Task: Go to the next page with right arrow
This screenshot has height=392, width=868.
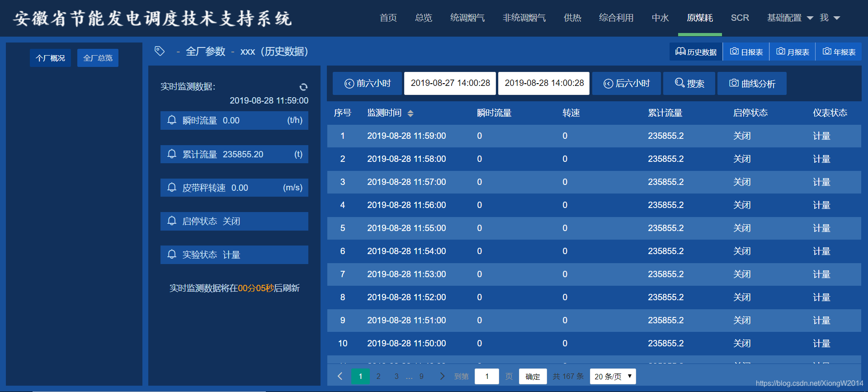Action: (442, 376)
